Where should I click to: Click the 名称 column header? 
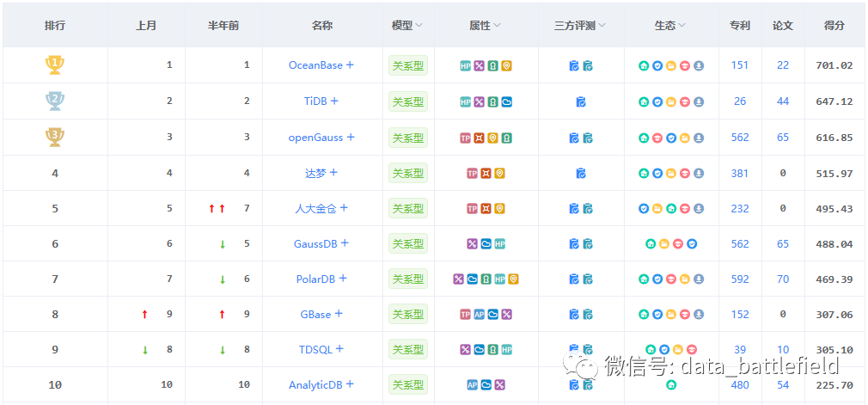pos(322,26)
